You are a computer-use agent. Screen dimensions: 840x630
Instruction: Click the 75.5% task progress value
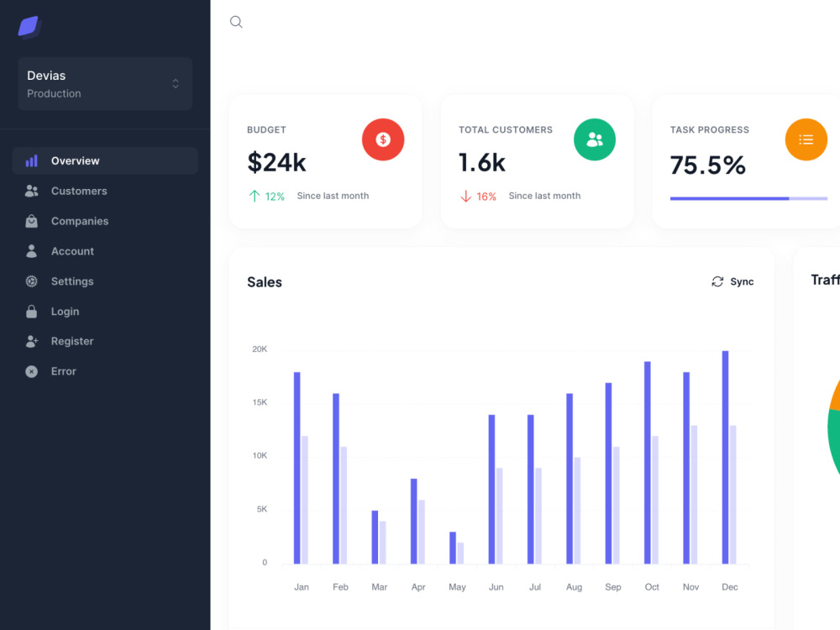tap(707, 165)
